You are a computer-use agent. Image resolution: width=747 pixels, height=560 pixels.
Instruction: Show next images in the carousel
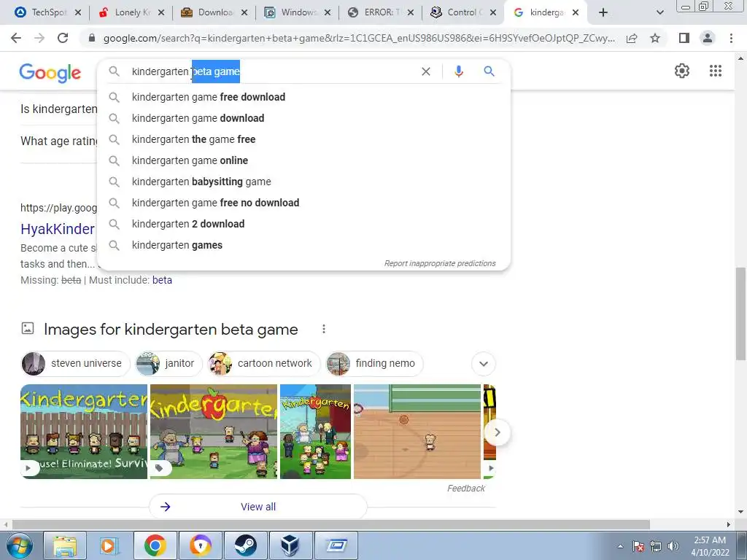[497, 432]
